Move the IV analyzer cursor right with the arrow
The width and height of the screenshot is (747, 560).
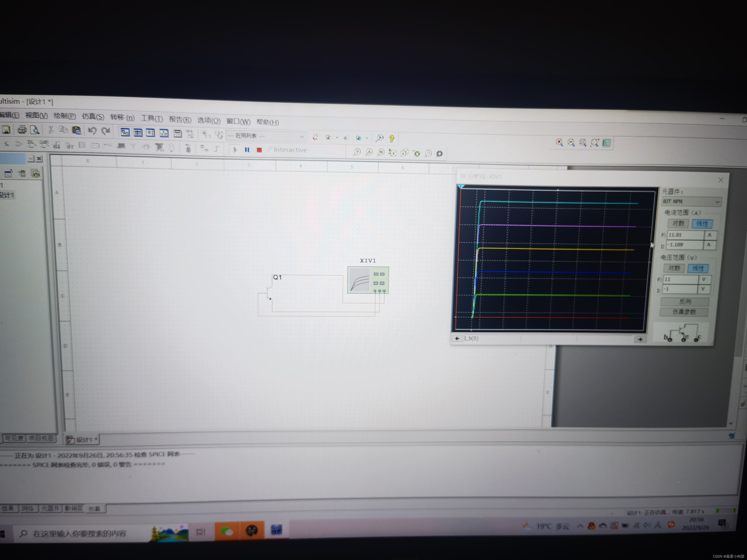pyautogui.click(x=640, y=339)
